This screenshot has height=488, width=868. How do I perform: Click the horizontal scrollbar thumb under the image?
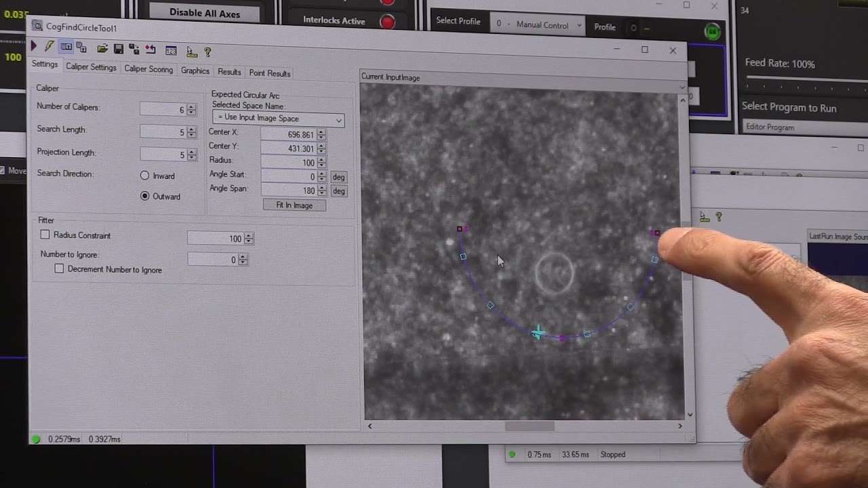[x=530, y=426]
